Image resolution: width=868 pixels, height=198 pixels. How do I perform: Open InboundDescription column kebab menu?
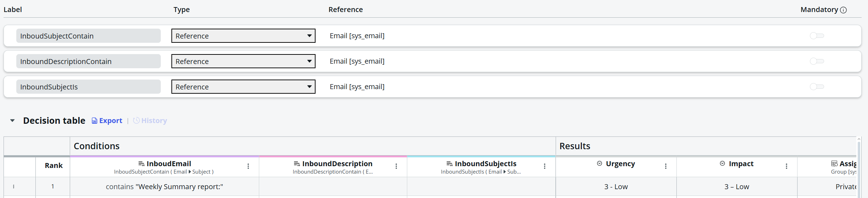pos(396,166)
